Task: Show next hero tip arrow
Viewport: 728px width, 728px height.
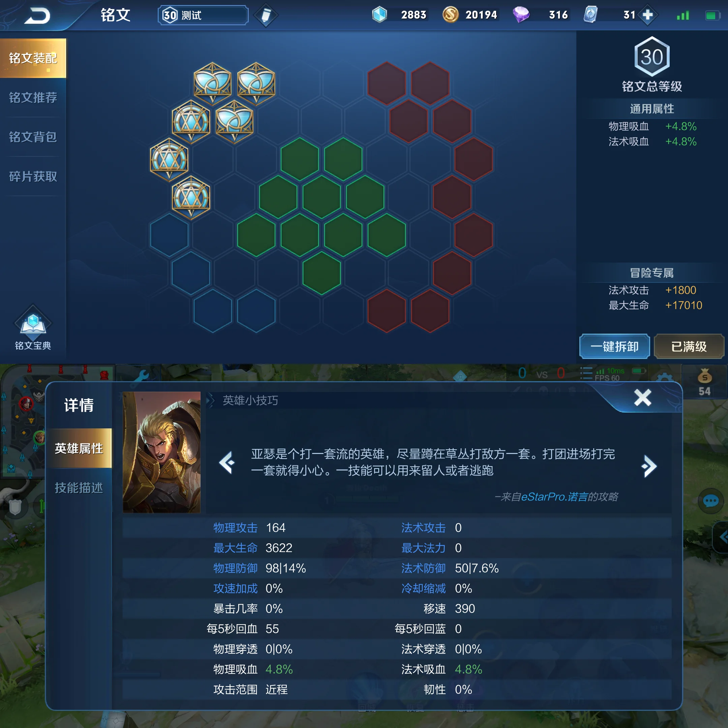Action: (x=648, y=466)
